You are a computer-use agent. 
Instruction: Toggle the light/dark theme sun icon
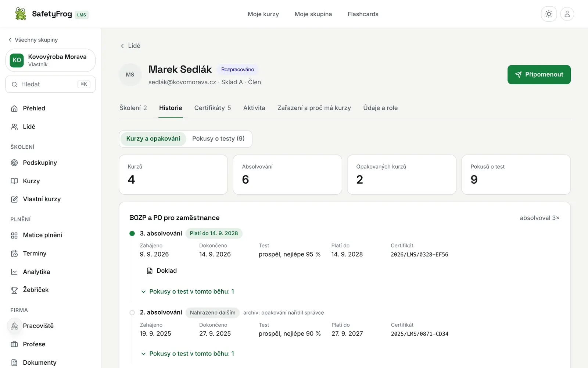tap(549, 14)
